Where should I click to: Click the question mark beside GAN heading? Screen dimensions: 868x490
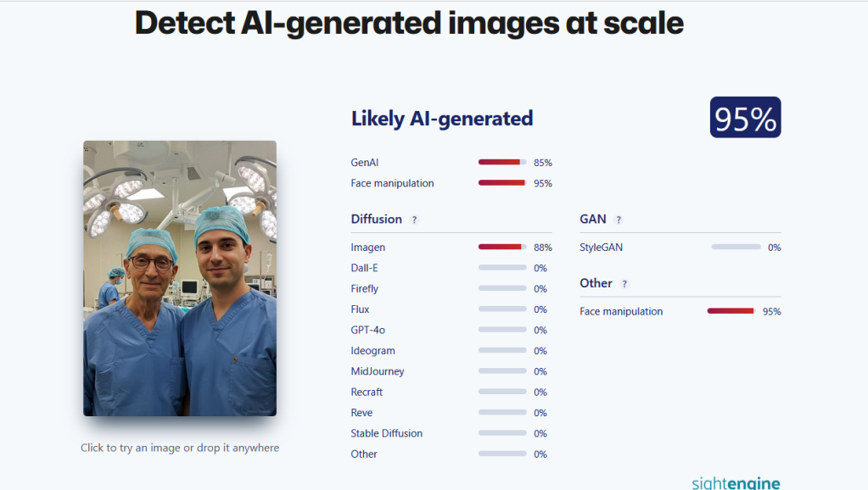(x=619, y=220)
